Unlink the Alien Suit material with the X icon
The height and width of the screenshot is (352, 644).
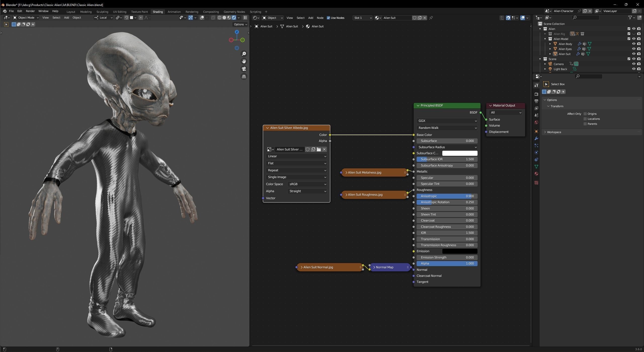[425, 18]
